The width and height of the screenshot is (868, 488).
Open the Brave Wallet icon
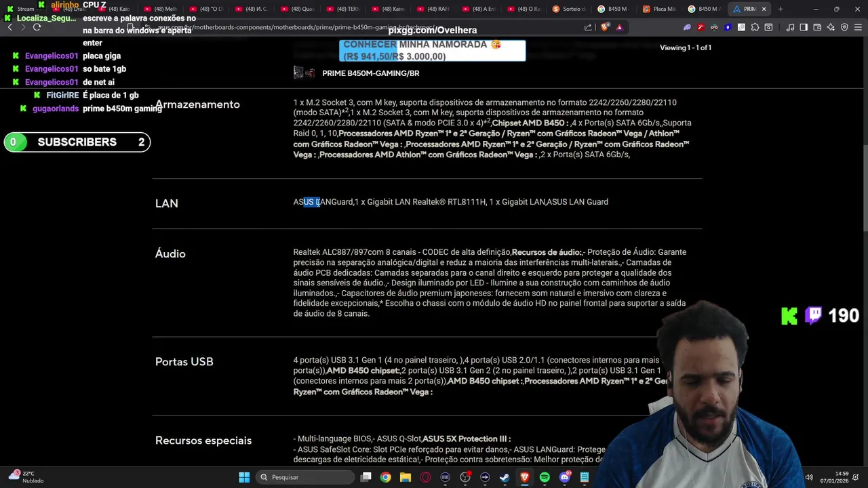(x=817, y=27)
